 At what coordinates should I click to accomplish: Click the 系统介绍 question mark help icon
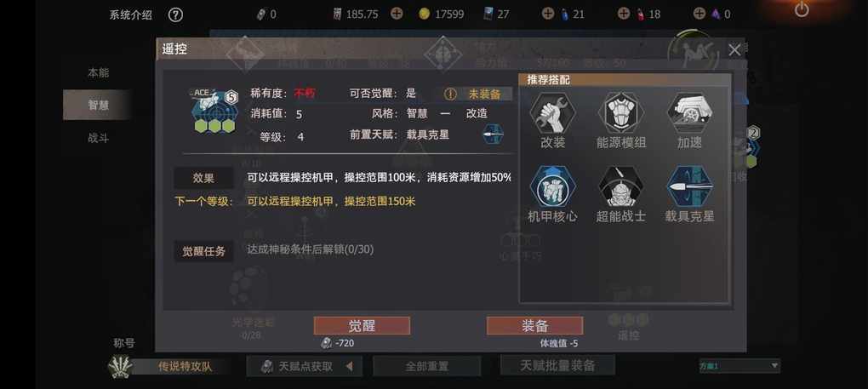(175, 15)
